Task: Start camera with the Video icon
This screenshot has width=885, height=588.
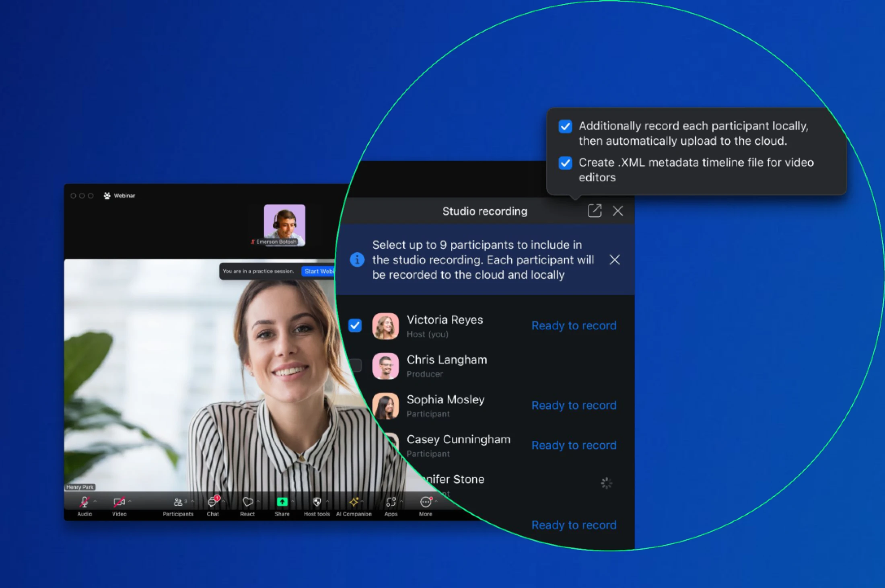Action: click(x=119, y=502)
